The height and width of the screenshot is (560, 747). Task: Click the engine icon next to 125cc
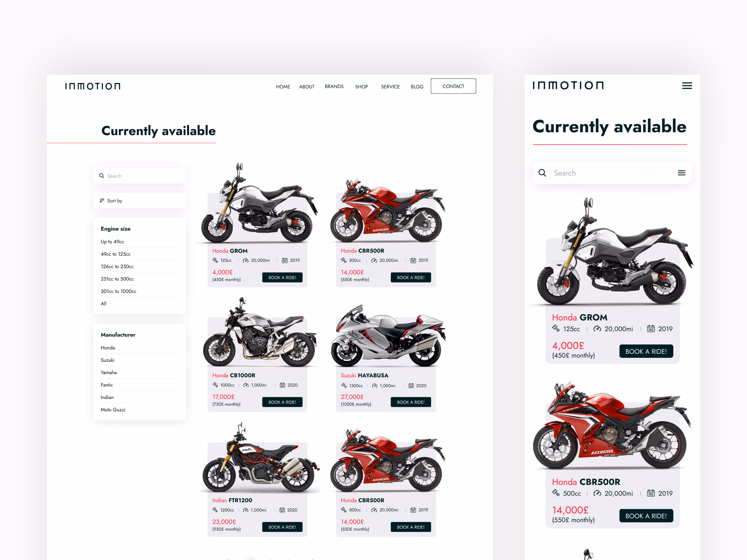click(215, 260)
